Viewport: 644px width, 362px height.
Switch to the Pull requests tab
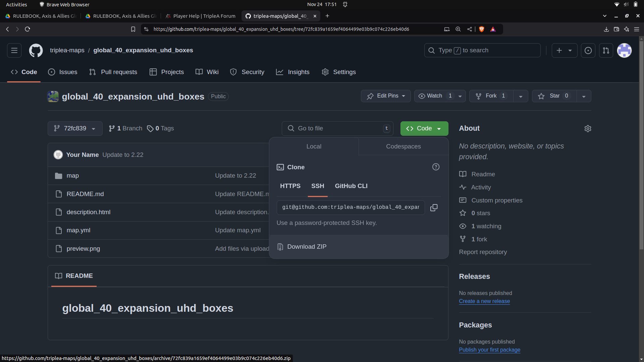(x=113, y=72)
